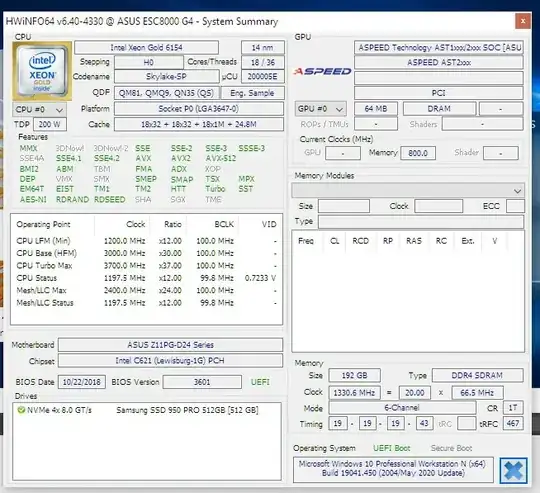Click the QDF field QM81, QMQ9, QN35

point(166,93)
